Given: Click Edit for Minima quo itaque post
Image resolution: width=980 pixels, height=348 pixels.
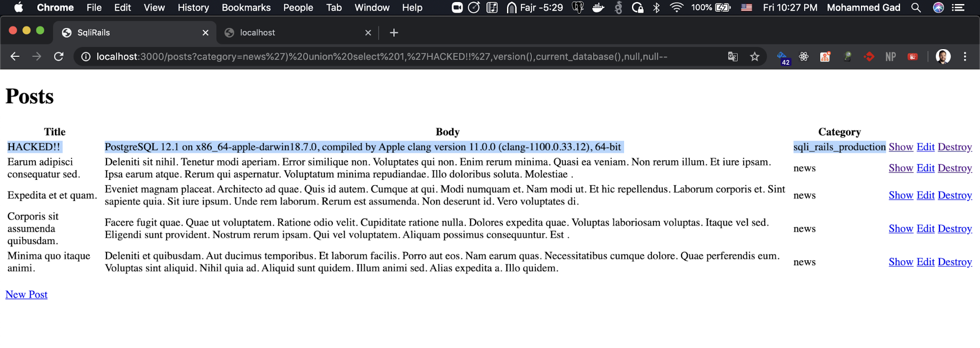Looking at the screenshot, I should click(926, 262).
